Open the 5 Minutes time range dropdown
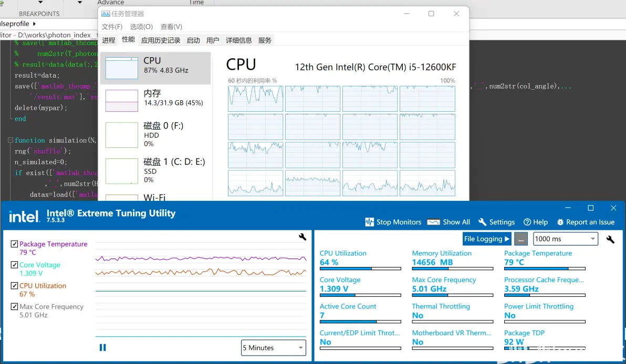626x364 pixels. pyautogui.click(x=274, y=348)
